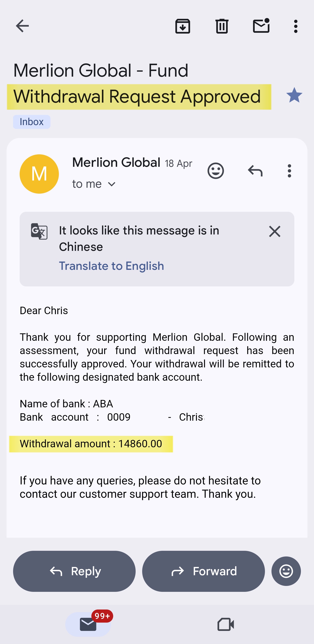Screen dimensions: 314x644
Task: Go back using the arrow icon
Action: [x=22, y=26]
